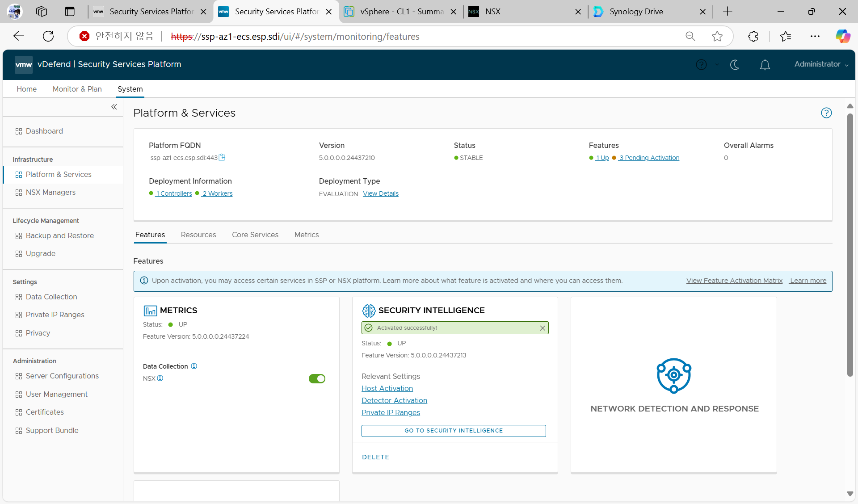Click the Security Intelligence brain icon
This screenshot has height=504, width=858.
point(369,311)
